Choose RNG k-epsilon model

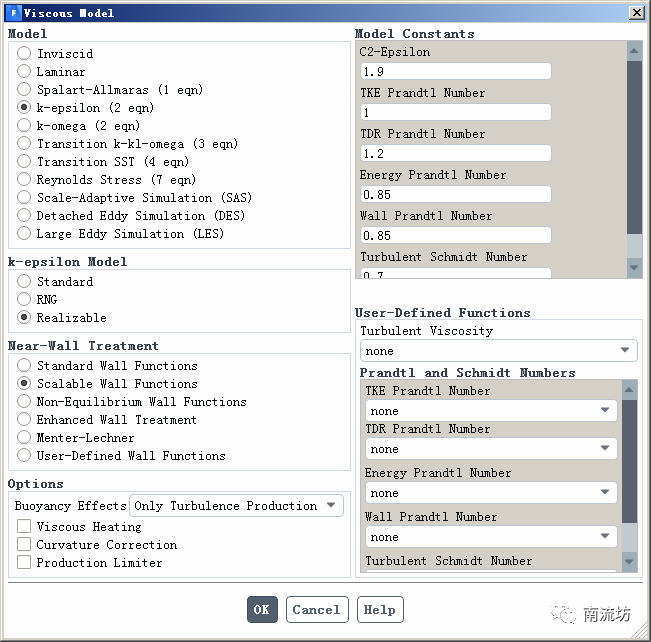tap(24, 299)
